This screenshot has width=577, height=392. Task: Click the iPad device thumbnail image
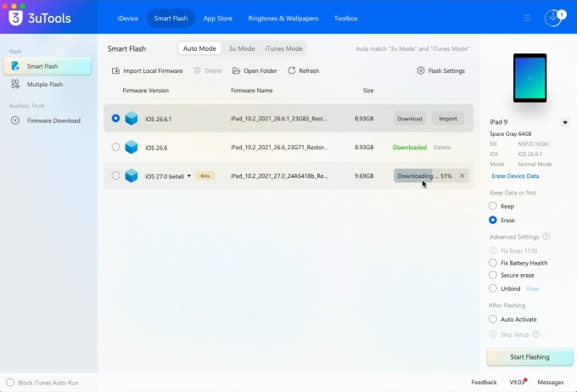pyautogui.click(x=529, y=78)
